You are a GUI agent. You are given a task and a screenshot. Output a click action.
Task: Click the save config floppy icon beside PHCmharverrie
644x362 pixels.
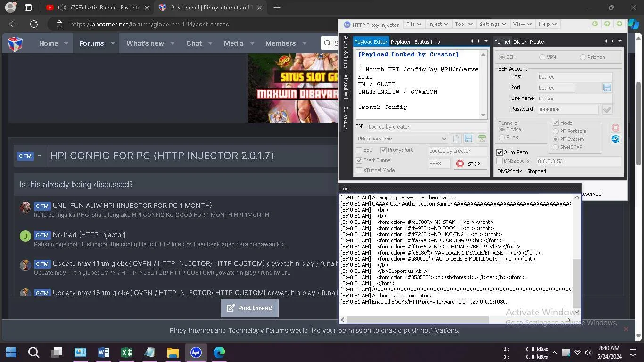pos(469,139)
